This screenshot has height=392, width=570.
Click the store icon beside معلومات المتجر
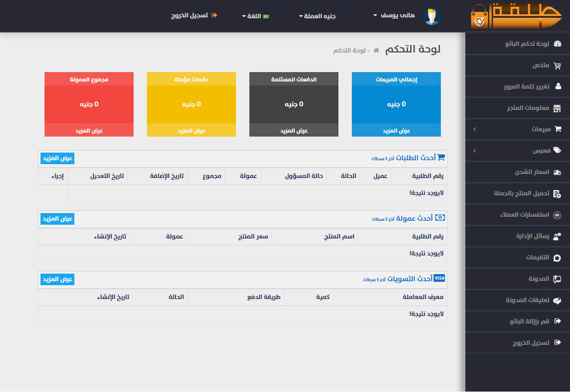[557, 108]
